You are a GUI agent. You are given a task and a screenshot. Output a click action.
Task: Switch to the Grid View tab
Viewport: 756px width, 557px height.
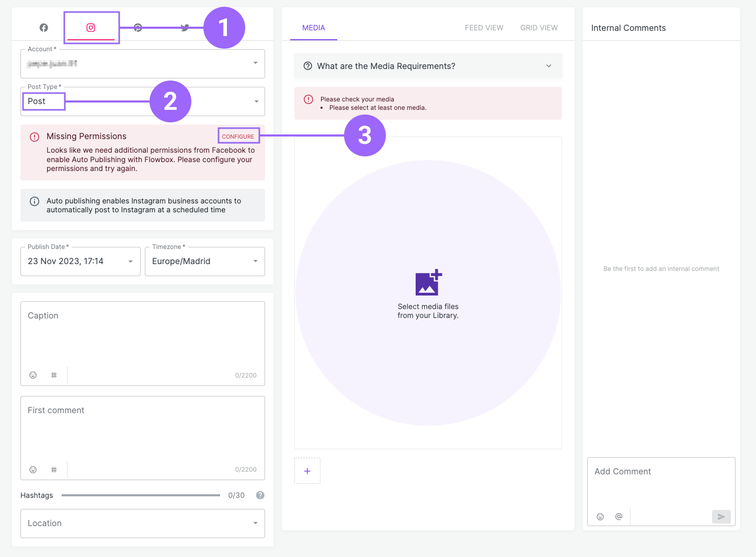coord(539,28)
